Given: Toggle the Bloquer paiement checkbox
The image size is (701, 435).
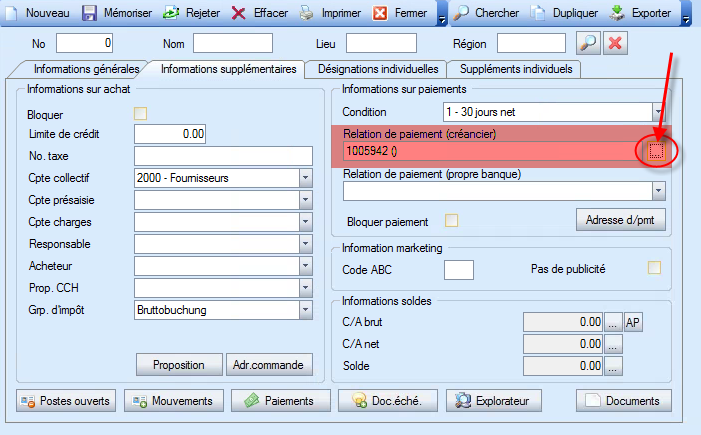Looking at the screenshot, I should (452, 220).
